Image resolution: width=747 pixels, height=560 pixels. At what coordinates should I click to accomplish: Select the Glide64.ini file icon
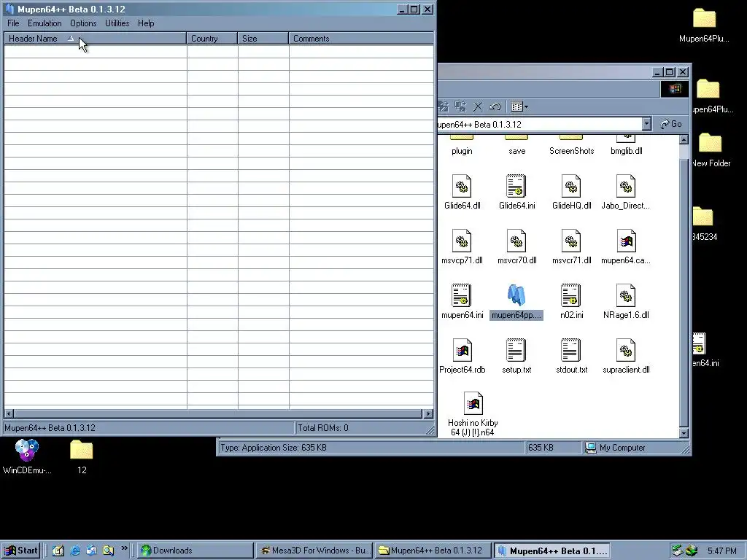pos(516,186)
